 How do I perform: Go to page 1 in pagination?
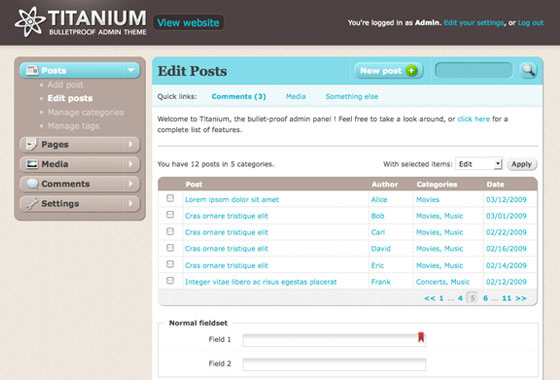[441, 298]
